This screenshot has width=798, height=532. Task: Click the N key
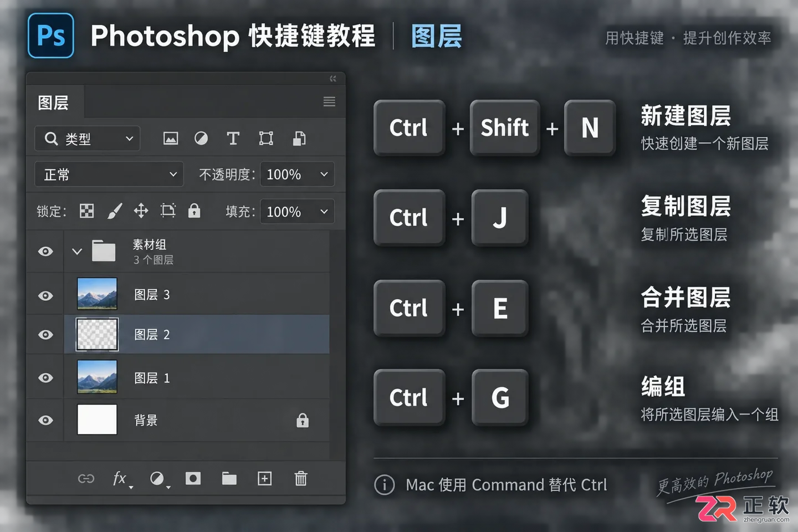pyautogui.click(x=590, y=128)
